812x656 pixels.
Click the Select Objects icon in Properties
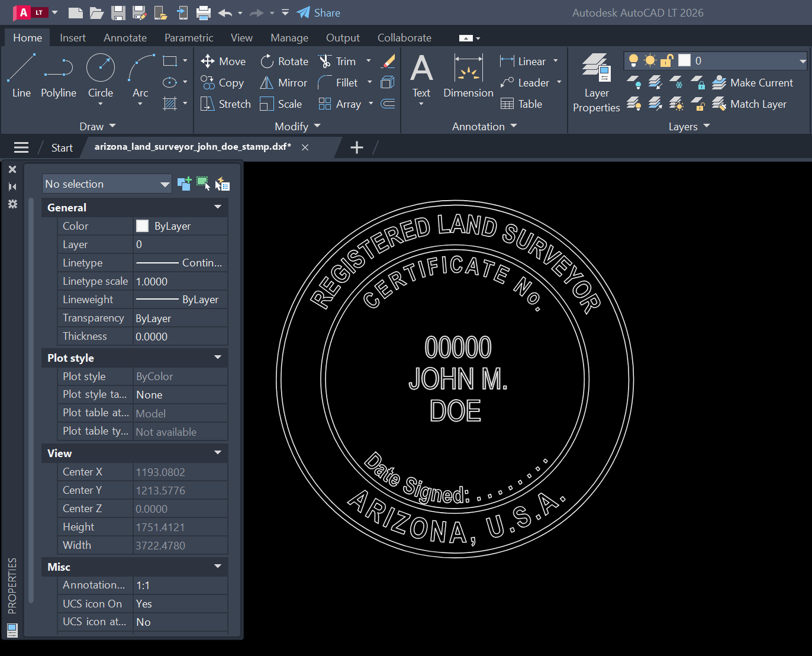click(203, 184)
